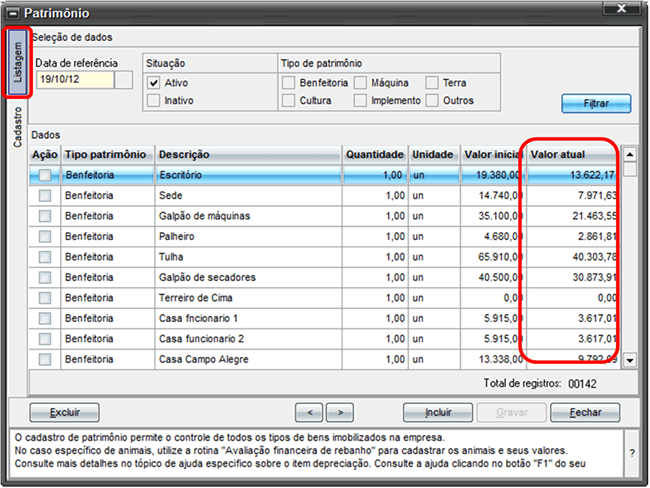The width and height of the screenshot is (650, 488).
Task: Check the action box for Galpão de secadores
Action: point(45,277)
